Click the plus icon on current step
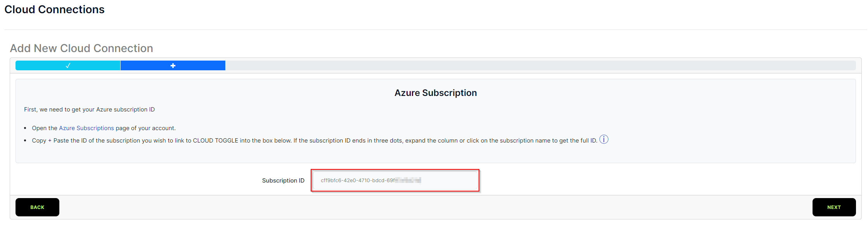868x228 pixels. (173, 66)
